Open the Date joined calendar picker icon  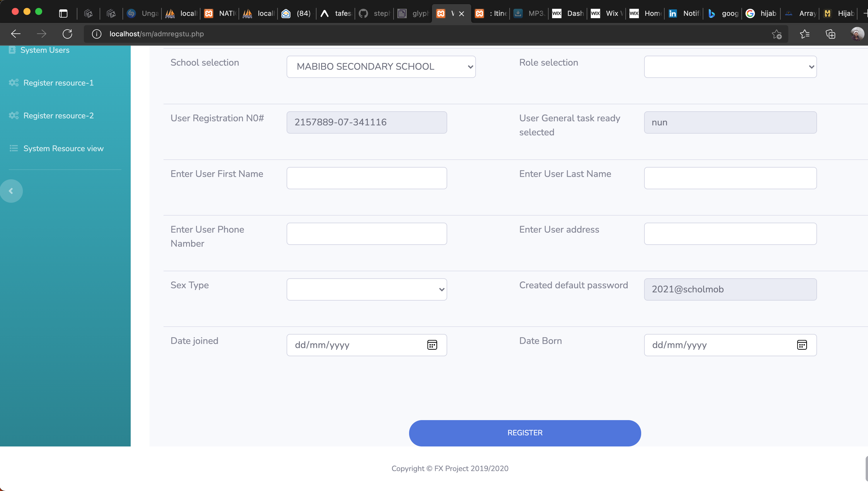click(432, 345)
